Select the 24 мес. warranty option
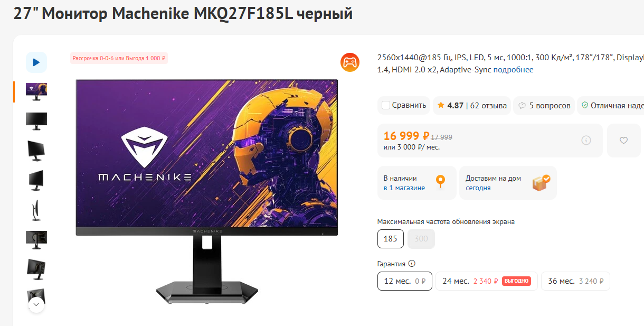644x326 pixels. 486,281
